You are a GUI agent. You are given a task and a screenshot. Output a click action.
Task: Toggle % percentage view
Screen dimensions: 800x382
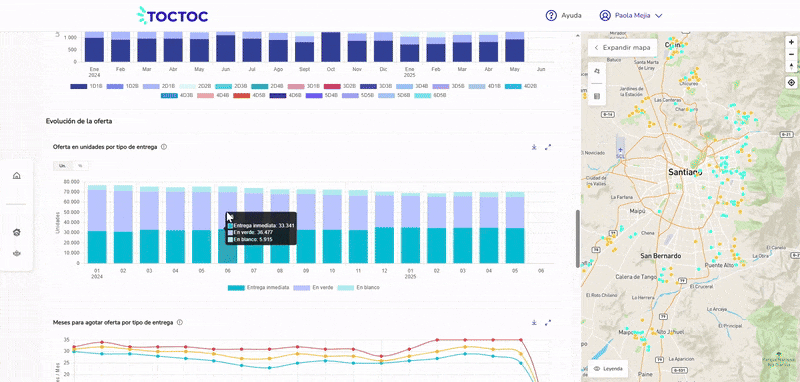[80, 166]
